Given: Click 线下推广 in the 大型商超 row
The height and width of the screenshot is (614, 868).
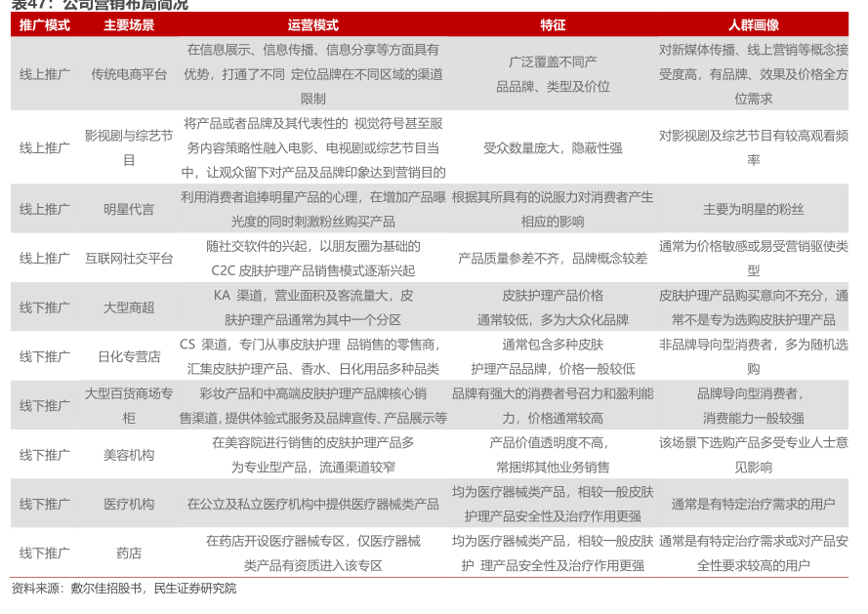Looking at the screenshot, I should (45, 307).
